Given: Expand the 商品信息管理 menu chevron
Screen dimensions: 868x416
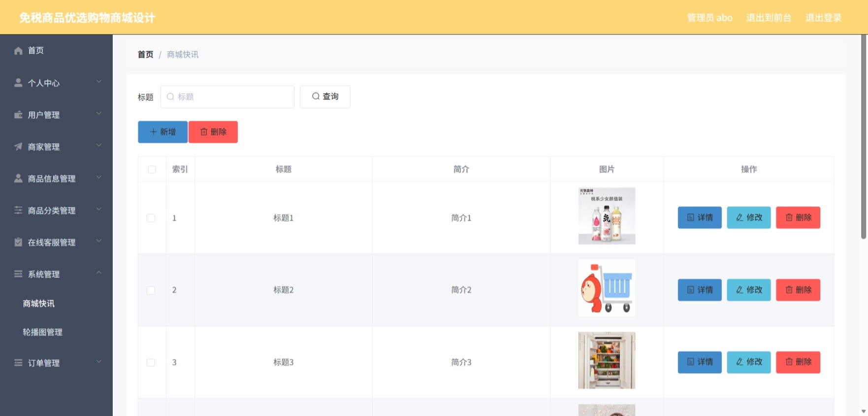Looking at the screenshot, I should pos(99,177).
